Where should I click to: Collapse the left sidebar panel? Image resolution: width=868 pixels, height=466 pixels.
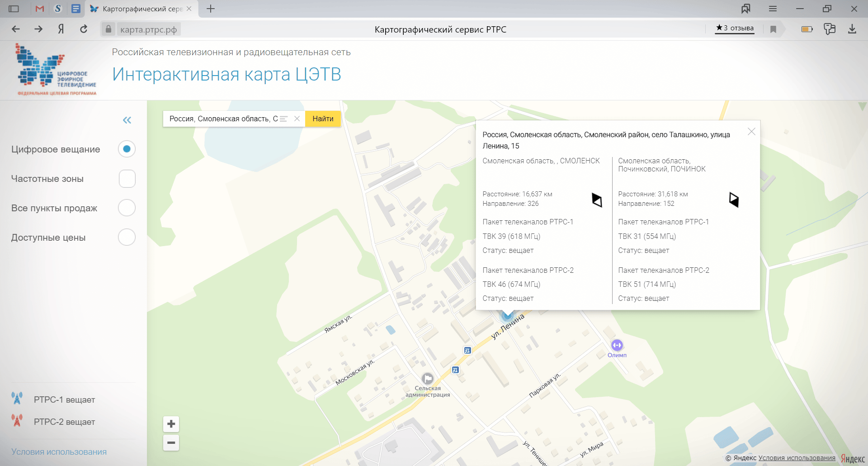pyautogui.click(x=127, y=120)
